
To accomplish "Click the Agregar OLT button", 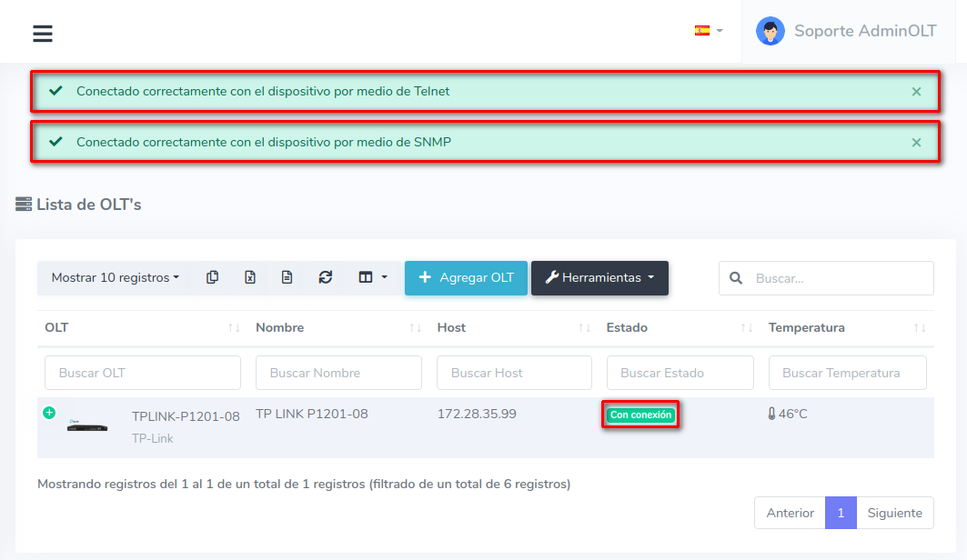I will click(x=466, y=278).
